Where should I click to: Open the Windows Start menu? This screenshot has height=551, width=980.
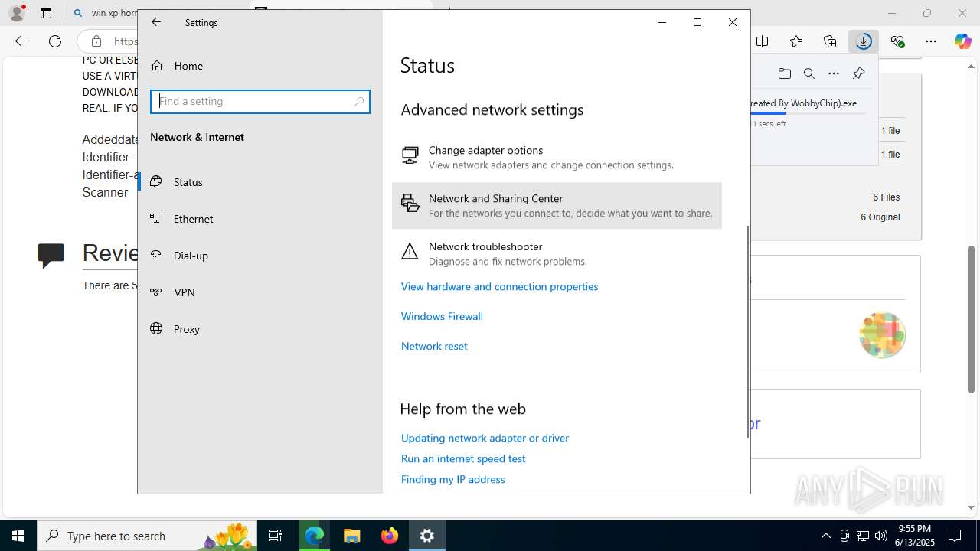pos(18,536)
